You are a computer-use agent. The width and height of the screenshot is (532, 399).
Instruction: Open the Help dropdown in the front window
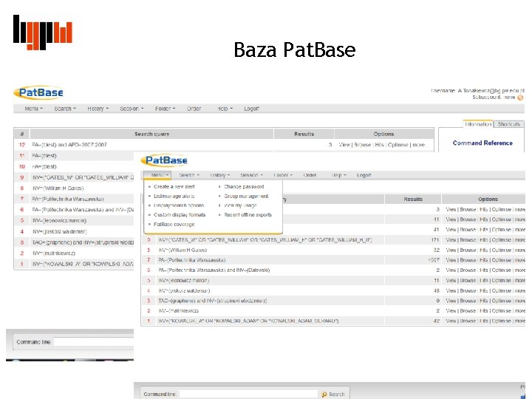coord(339,175)
